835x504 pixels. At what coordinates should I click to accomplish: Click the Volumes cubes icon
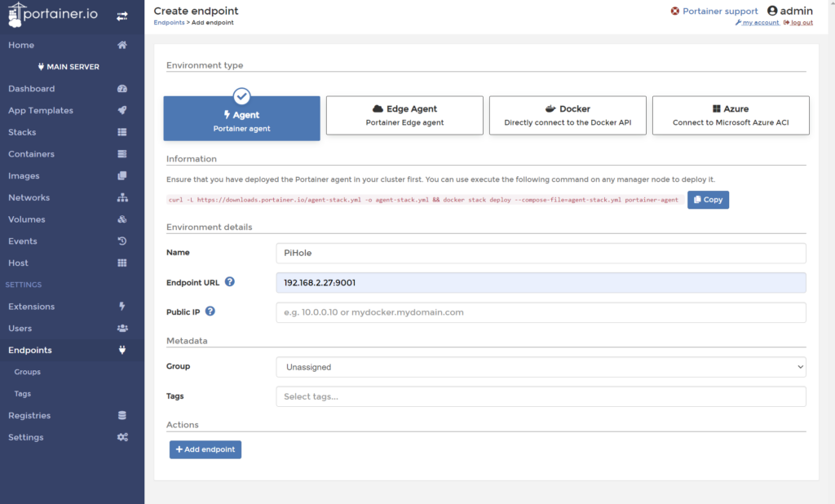122,219
